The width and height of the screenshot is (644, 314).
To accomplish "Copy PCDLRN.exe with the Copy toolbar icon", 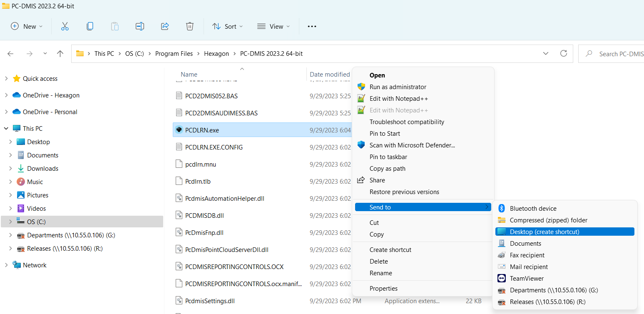I will coord(90,26).
